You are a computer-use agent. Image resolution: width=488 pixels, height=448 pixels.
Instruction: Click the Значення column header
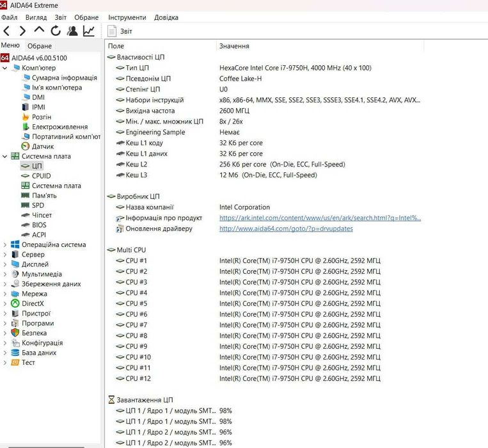click(234, 46)
